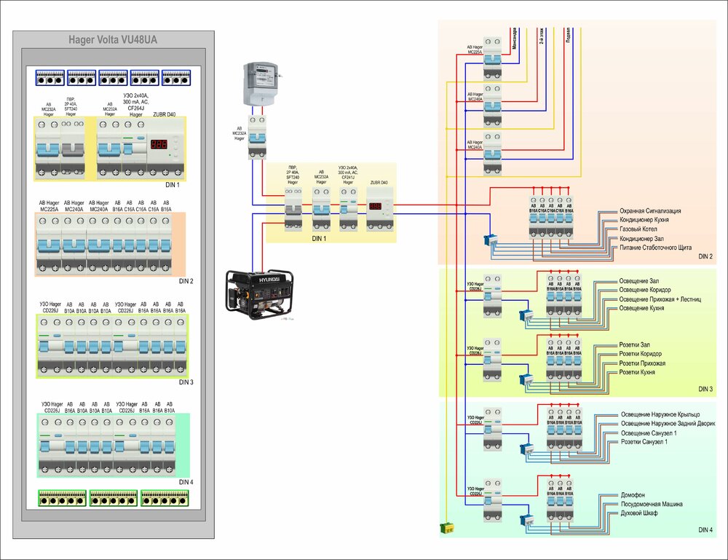Select the Розетки Коридор label
Viewport: 728px width, 560px height.
(x=640, y=353)
